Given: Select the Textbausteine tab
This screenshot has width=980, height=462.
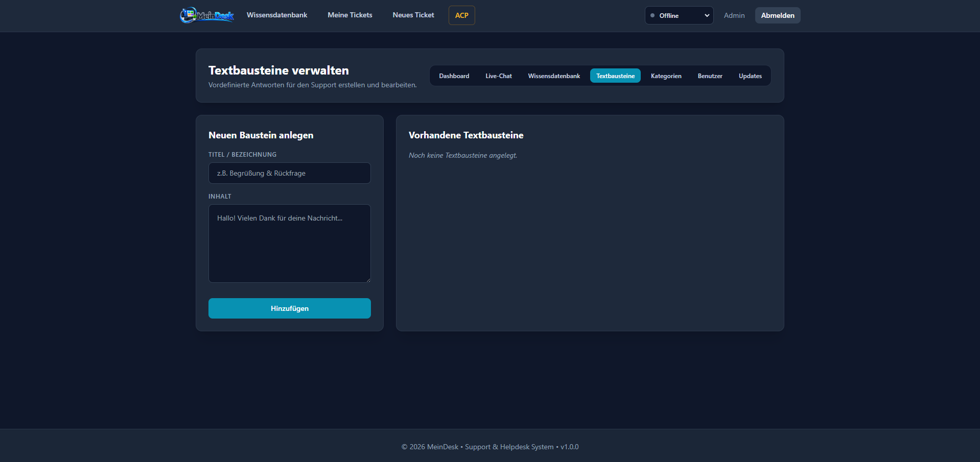Looking at the screenshot, I should [x=615, y=76].
